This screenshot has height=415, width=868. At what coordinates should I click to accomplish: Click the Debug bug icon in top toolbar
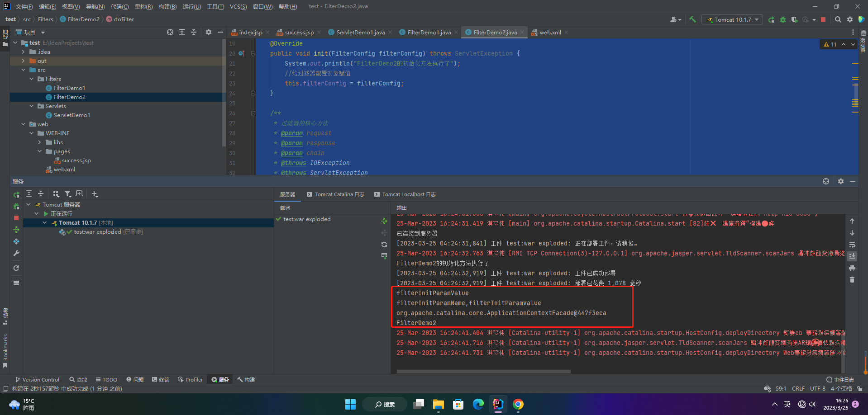783,19
